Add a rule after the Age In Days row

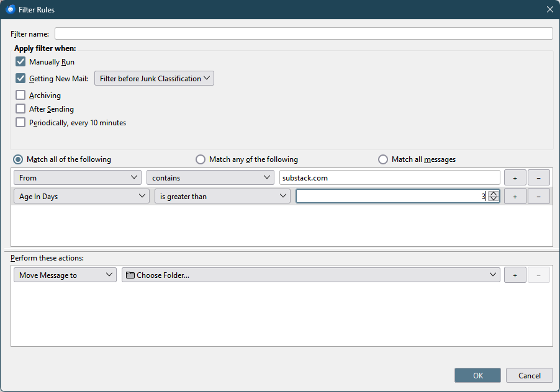tap(515, 196)
